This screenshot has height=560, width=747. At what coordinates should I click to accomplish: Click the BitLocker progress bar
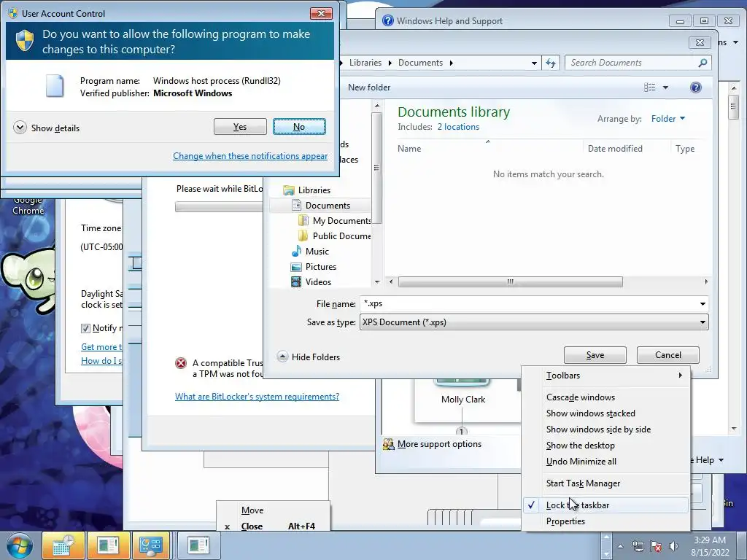[x=219, y=206]
